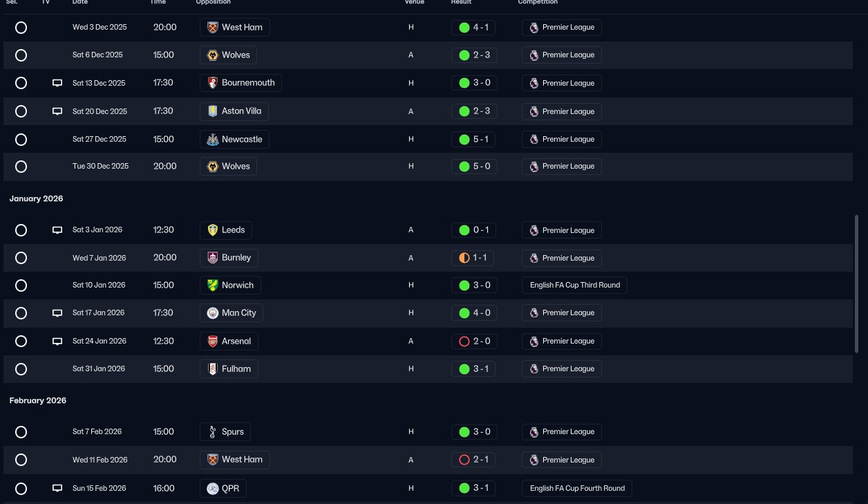Open English FA Cup Third Round competition

coord(574,285)
